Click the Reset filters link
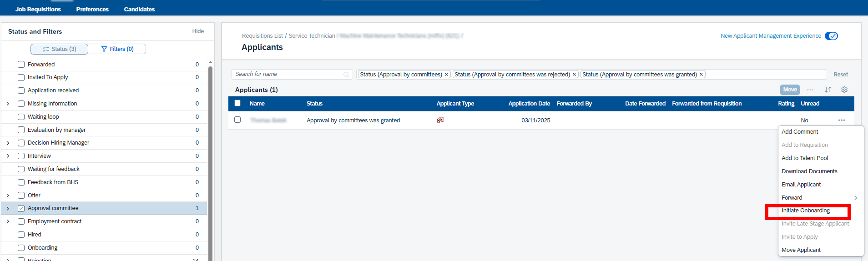 [840, 75]
